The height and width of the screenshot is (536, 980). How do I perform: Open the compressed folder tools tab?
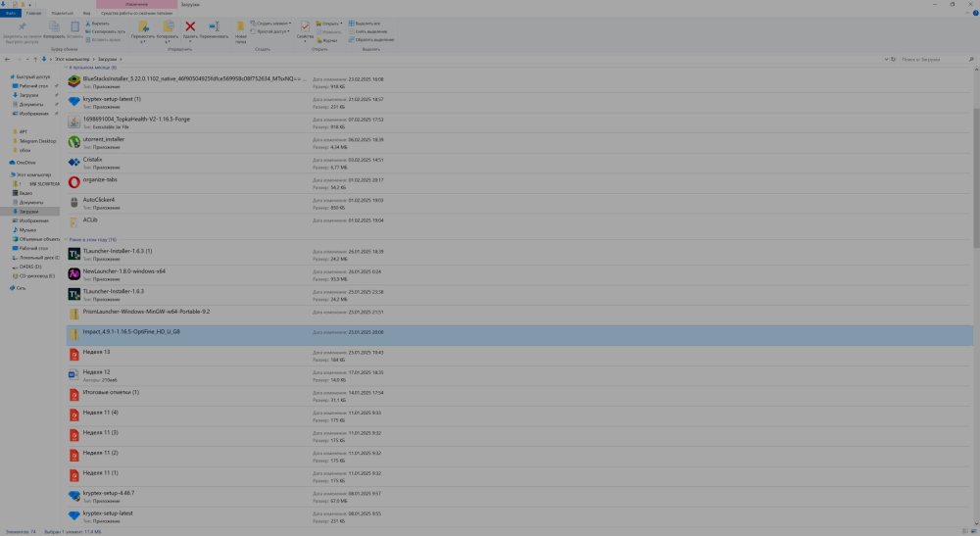[x=136, y=13]
